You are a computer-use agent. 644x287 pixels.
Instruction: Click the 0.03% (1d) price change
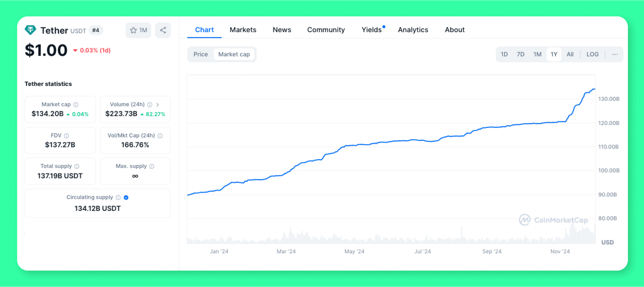click(92, 50)
